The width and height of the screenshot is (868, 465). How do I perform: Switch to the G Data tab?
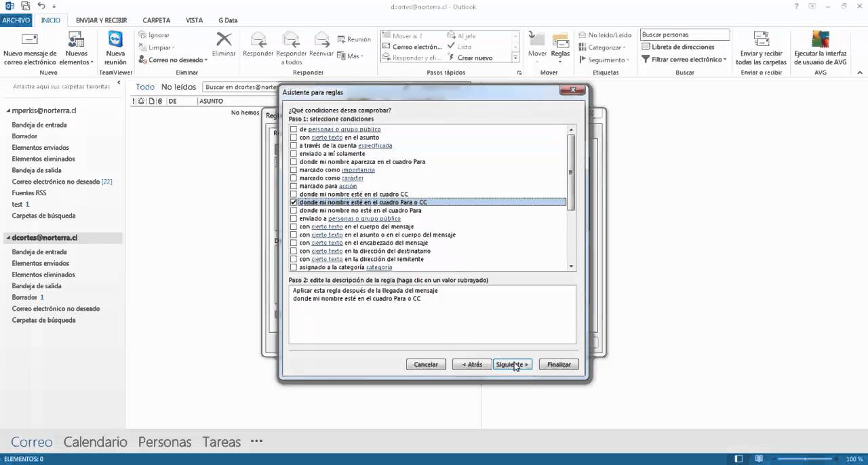click(228, 20)
